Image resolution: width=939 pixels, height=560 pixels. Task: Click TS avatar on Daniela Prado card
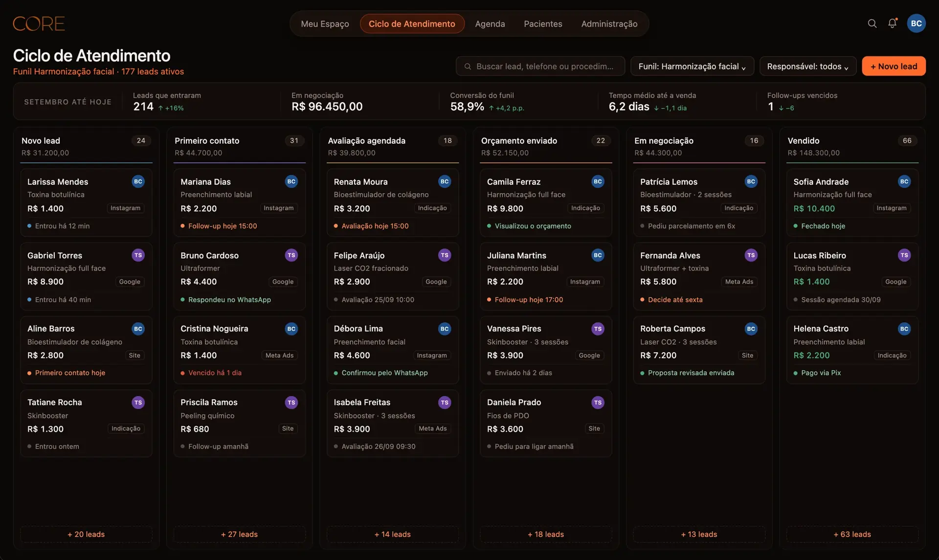click(x=598, y=403)
